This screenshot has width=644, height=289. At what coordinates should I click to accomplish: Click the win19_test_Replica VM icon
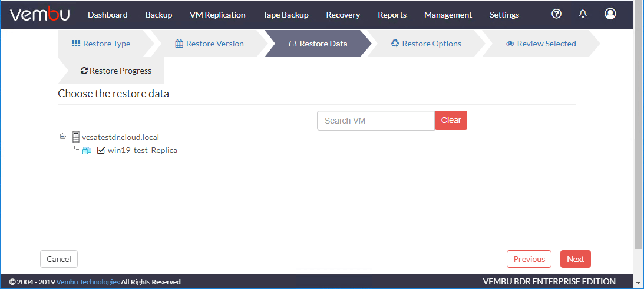pyautogui.click(x=87, y=150)
